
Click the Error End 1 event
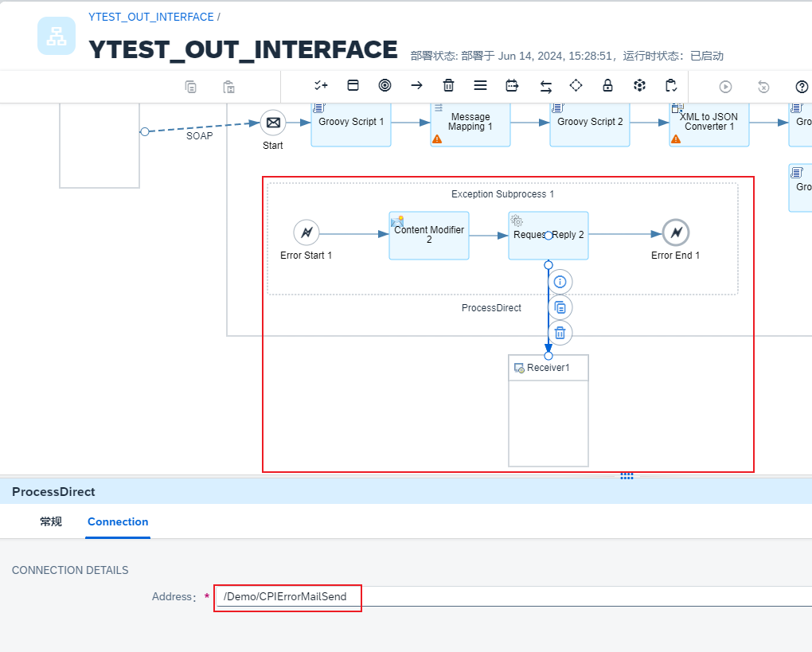(676, 233)
